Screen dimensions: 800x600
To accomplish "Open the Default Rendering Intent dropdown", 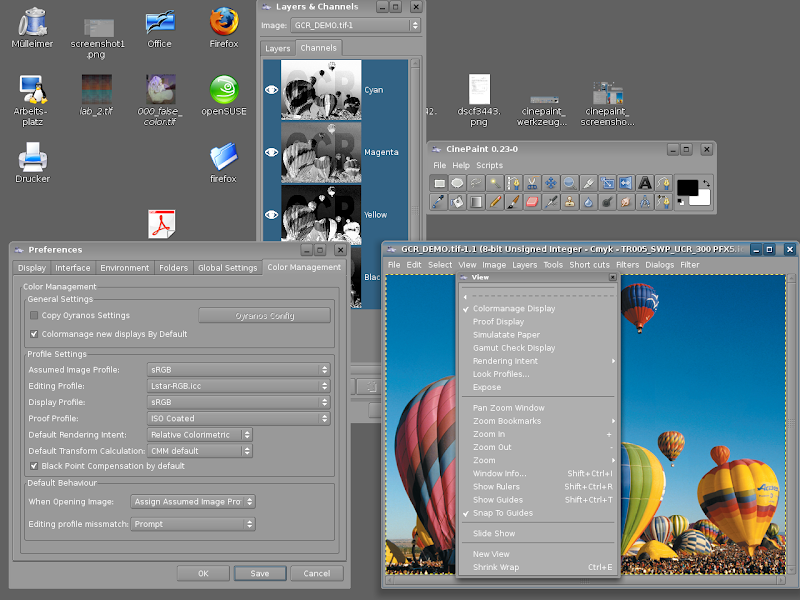I will [x=200, y=435].
